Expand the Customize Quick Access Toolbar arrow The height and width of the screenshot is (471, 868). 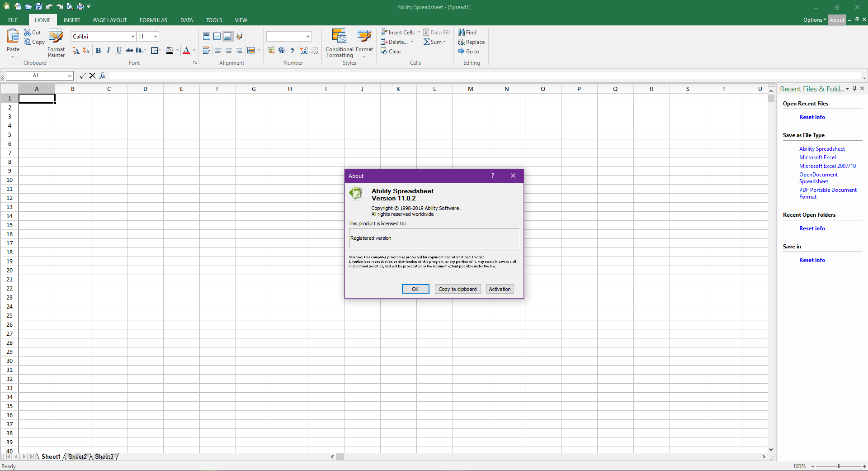pyautogui.click(x=89, y=6)
